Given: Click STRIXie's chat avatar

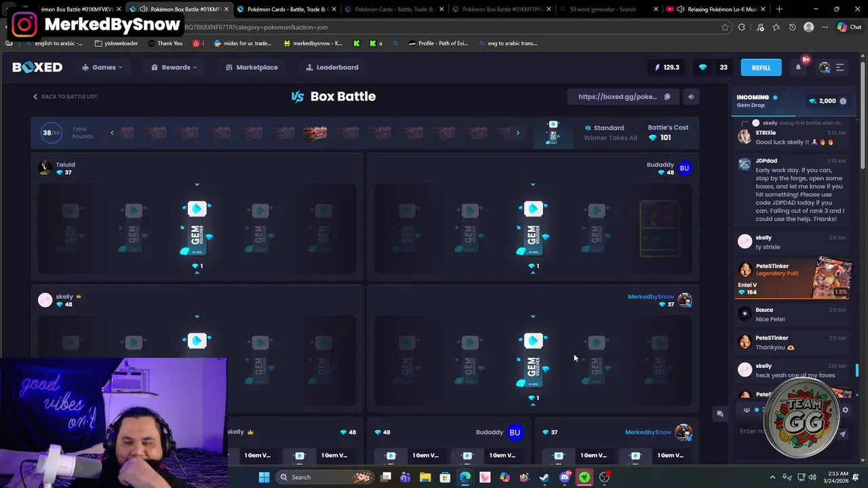Looking at the screenshot, I should point(745,136).
